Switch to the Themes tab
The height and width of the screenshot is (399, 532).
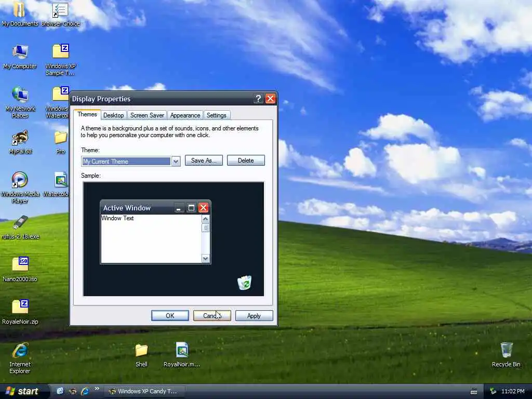click(87, 114)
